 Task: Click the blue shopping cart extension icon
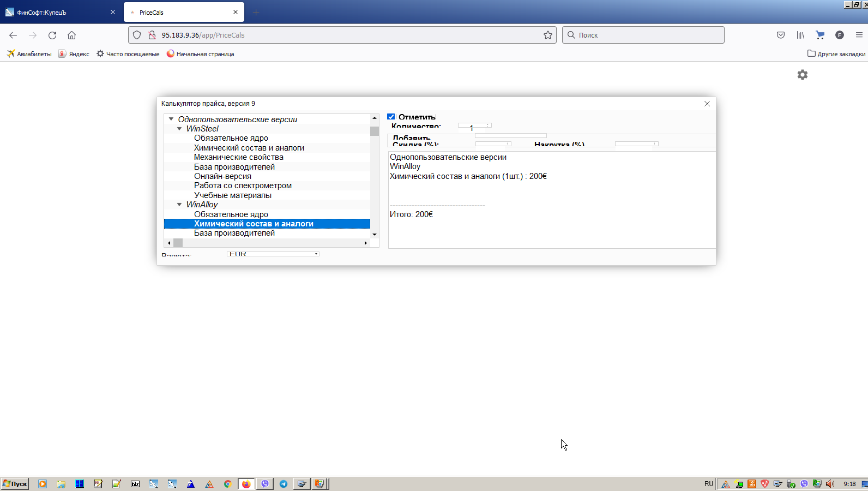[820, 35]
